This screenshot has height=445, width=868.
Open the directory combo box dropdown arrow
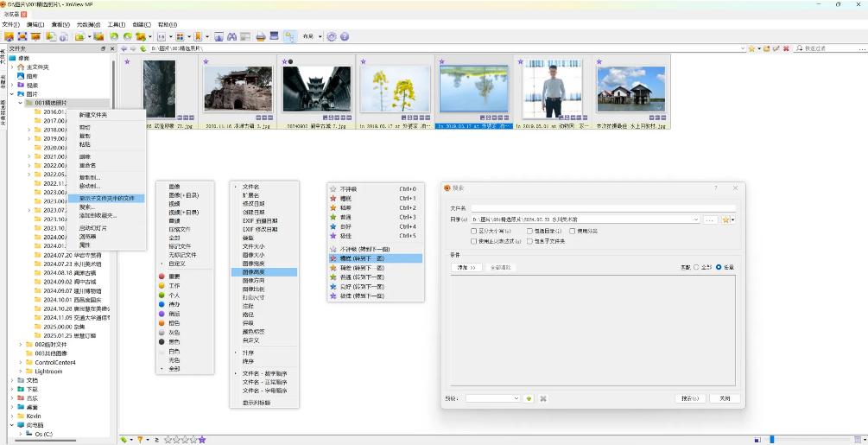click(696, 219)
